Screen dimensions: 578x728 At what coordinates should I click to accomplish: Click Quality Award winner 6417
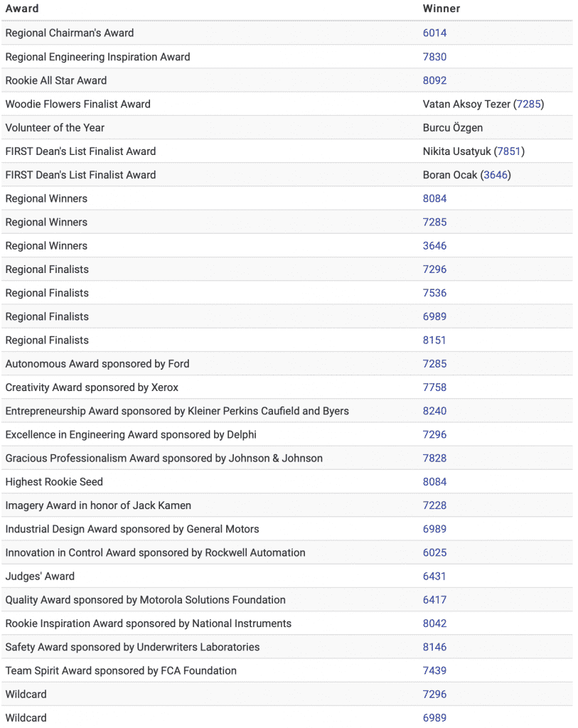pyautogui.click(x=434, y=600)
